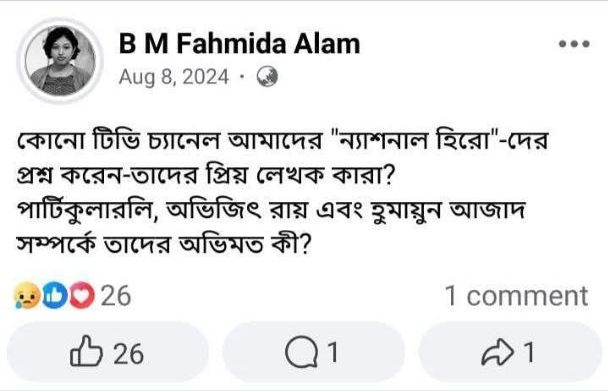608x391 pixels.
Task: View the 26 reactions count list
Action: click(116, 296)
